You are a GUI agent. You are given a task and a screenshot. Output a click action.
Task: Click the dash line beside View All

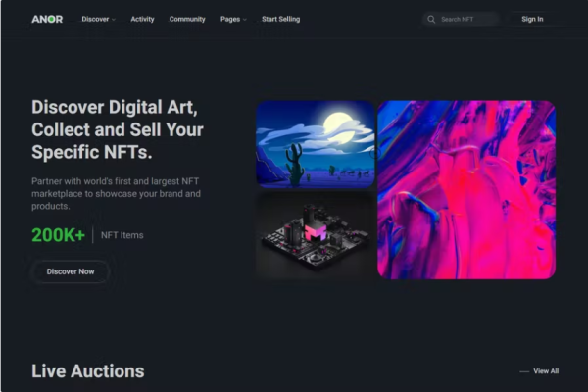(x=524, y=371)
